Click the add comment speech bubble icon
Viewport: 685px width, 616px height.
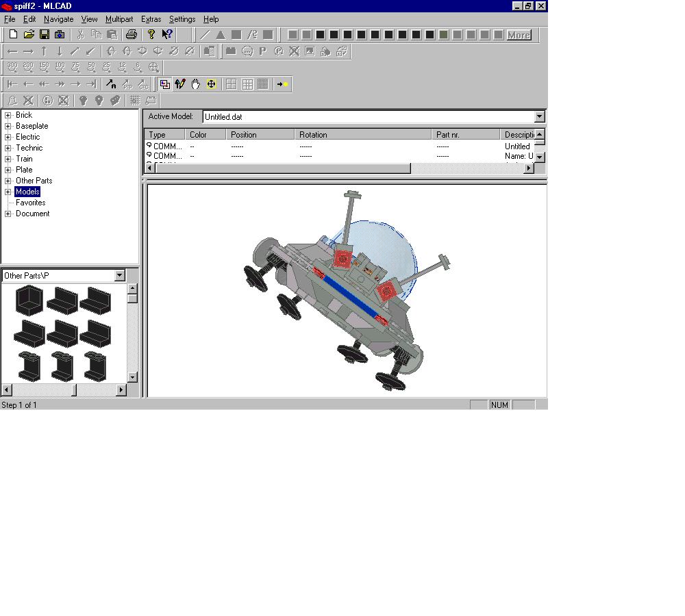click(x=247, y=51)
